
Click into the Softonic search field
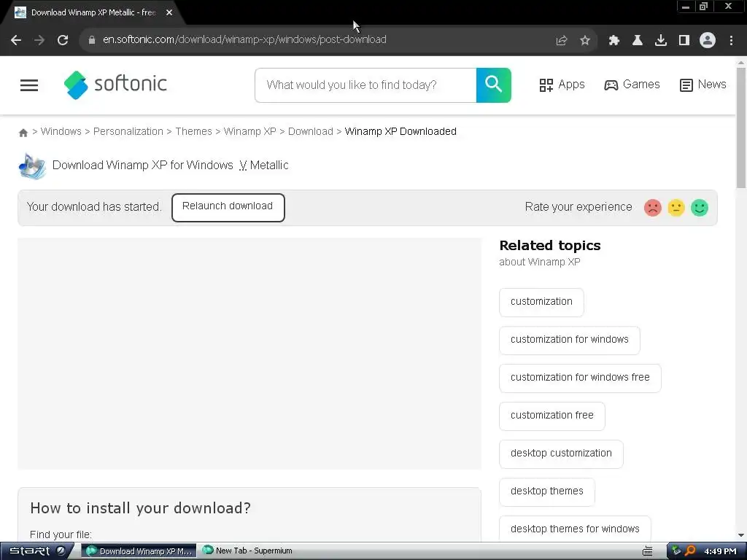(365, 85)
